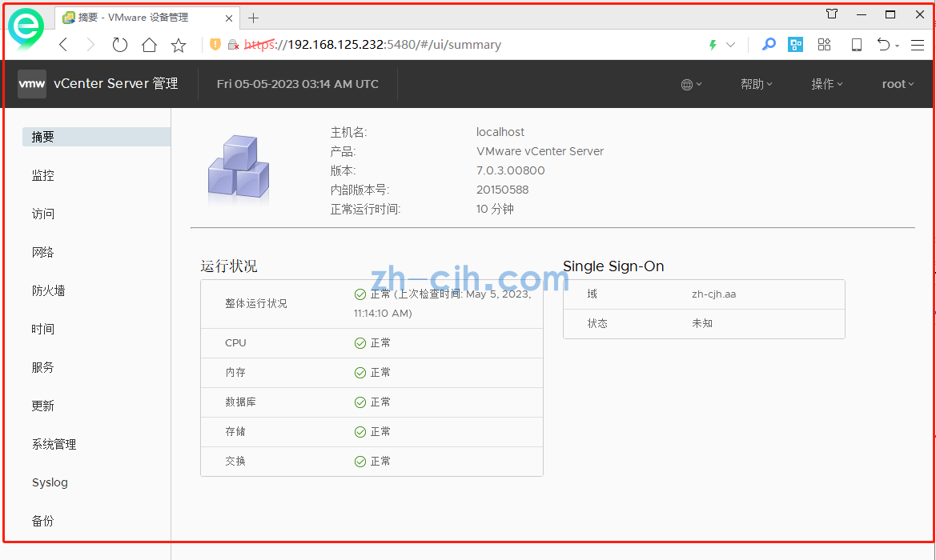Click the browser forward arrow
Viewport: 936px width, 560px height.
tap(90, 45)
